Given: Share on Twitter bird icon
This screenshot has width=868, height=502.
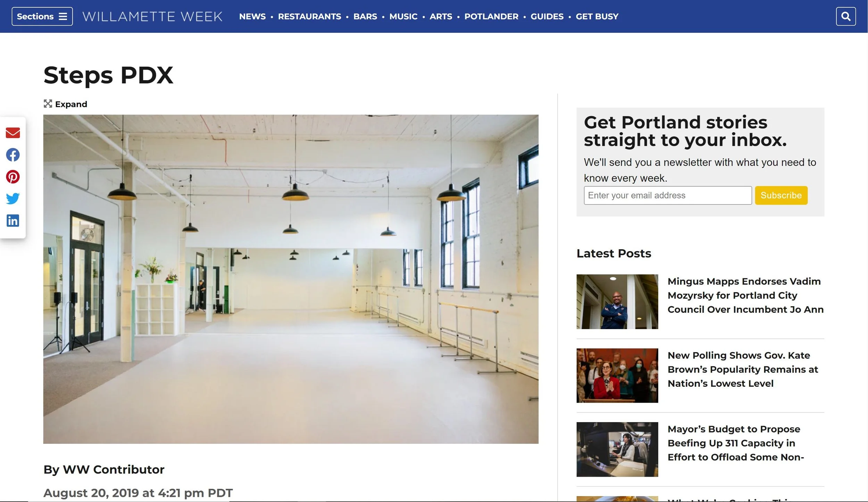Looking at the screenshot, I should click(13, 199).
